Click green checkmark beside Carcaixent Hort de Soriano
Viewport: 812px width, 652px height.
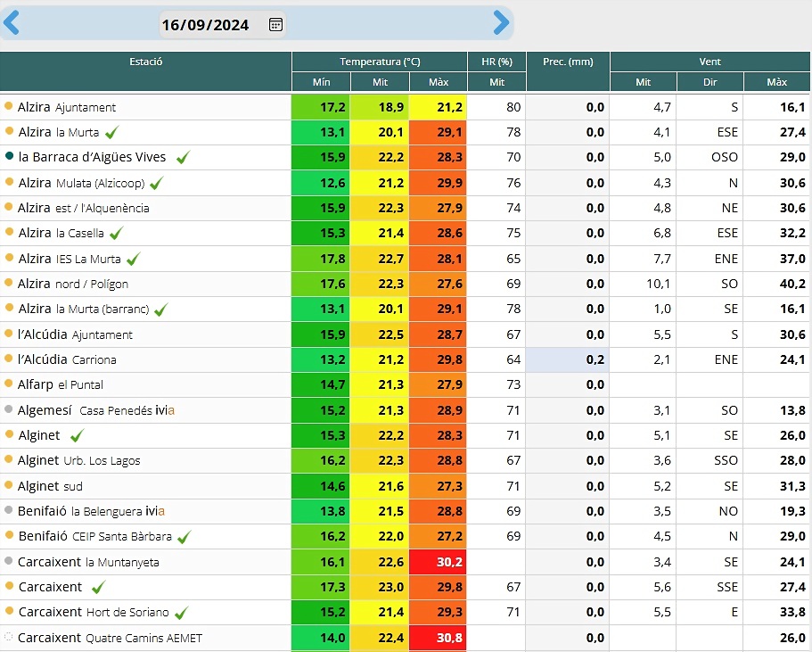181,613
